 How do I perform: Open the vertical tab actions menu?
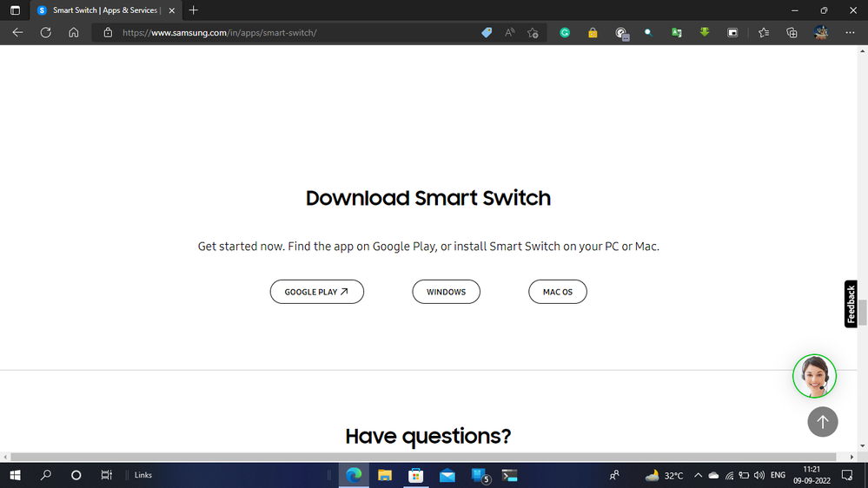[x=15, y=10]
